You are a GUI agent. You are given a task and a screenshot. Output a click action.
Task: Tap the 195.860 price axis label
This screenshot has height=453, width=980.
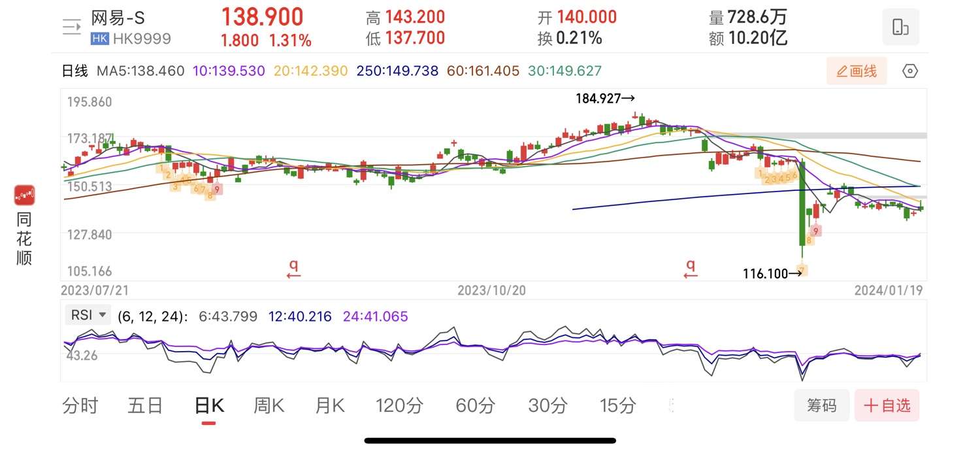click(x=90, y=102)
